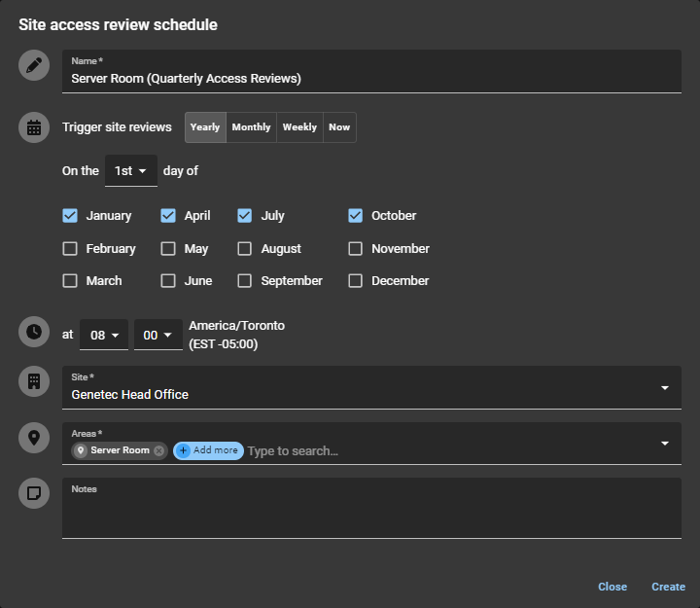Click the Server Room area chip label
Image resolution: width=700 pixels, height=608 pixels.
point(121,450)
